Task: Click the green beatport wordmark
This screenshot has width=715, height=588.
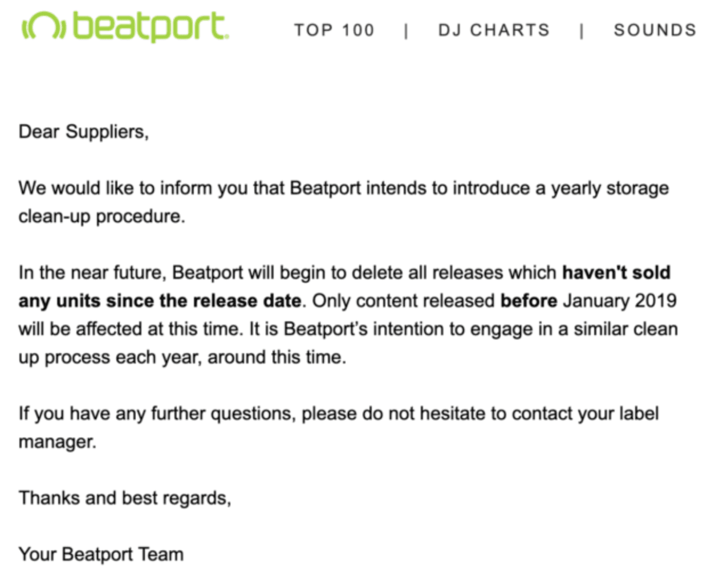Action: click(151, 26)
